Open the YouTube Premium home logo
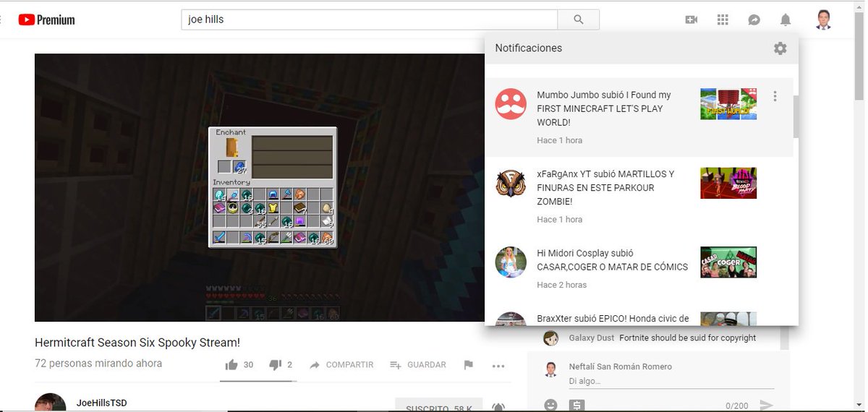Viewport: 868px width, 412px height. (x=47, y=20)
